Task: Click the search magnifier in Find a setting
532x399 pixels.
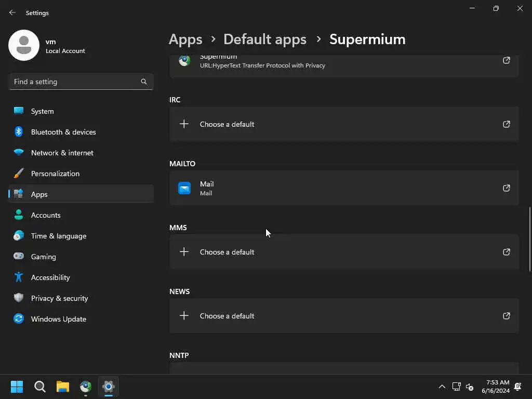Action: point(144,82)
